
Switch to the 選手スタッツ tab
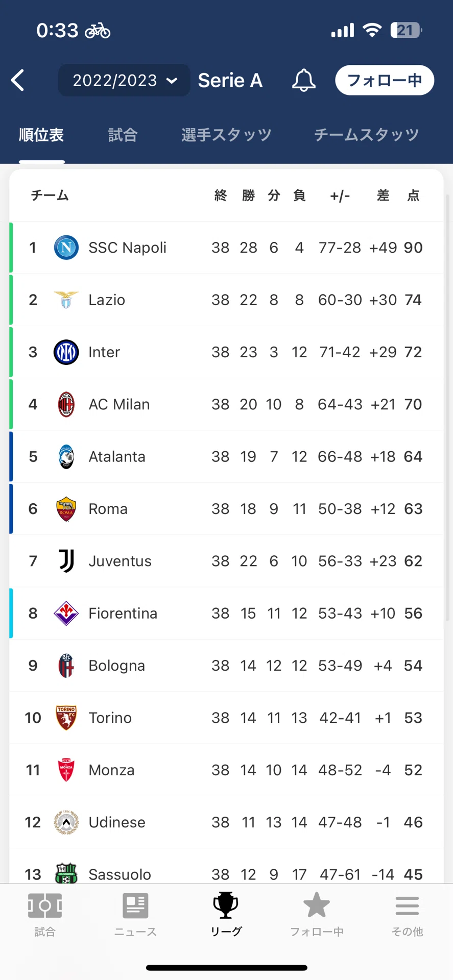(x=226, y=135)
